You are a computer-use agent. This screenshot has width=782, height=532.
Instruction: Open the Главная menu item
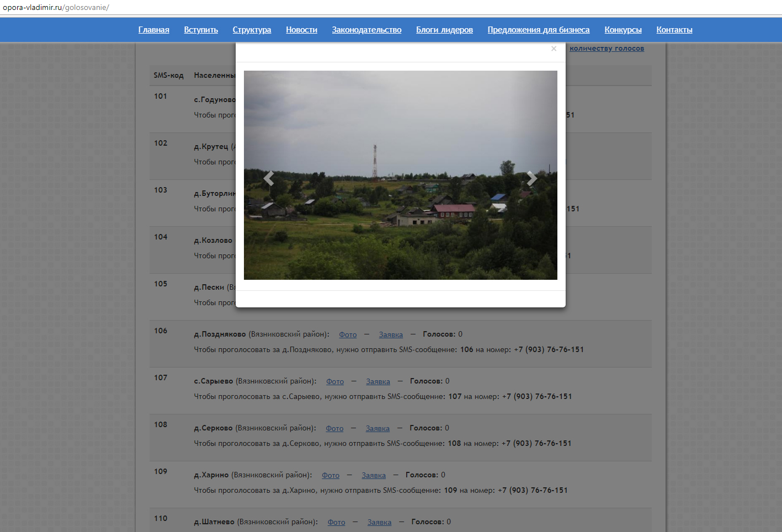(x=153, y=30)
